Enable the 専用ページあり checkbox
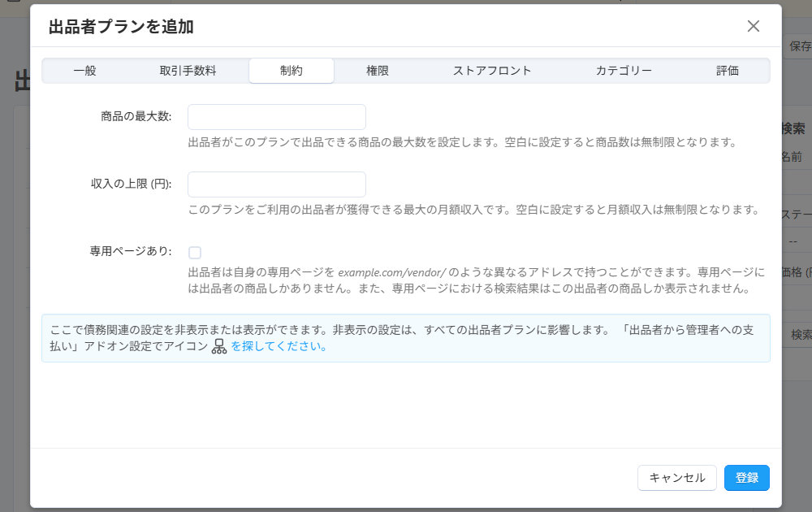This screenshot has height=512, width=812. coord(194,252)
